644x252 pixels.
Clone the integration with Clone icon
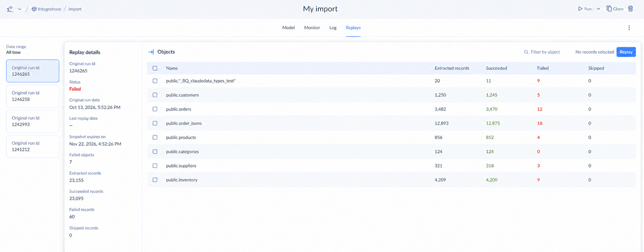click(615, 9)
